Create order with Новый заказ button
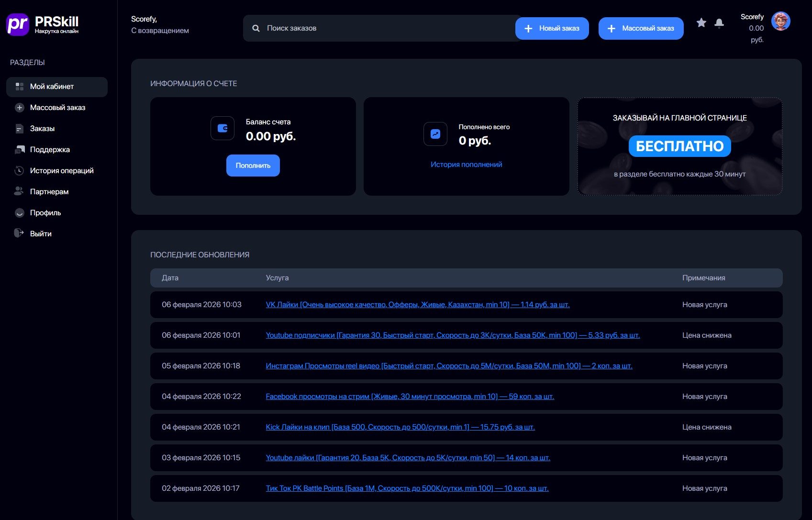 click(x=552, y=29)
